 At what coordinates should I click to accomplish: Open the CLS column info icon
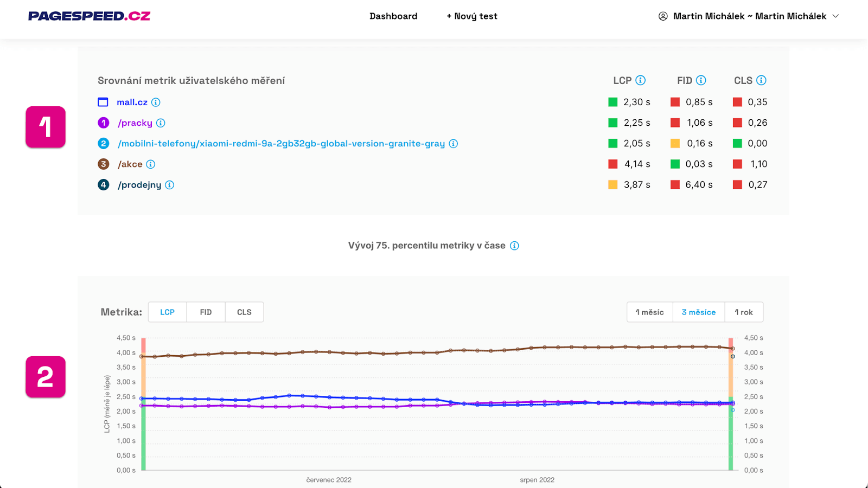[x=761, y=80]
